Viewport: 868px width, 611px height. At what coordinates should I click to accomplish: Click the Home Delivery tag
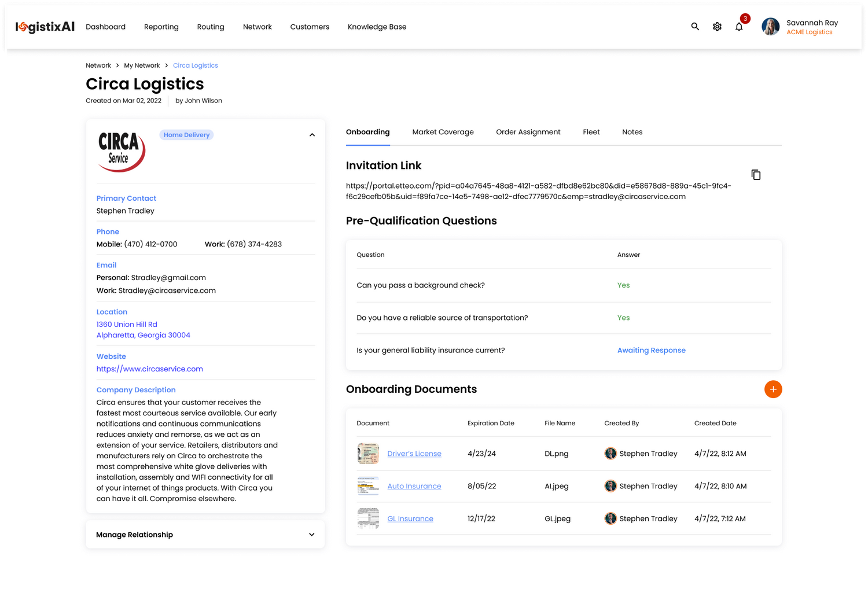pyautogui.click(x=186, y=135)
